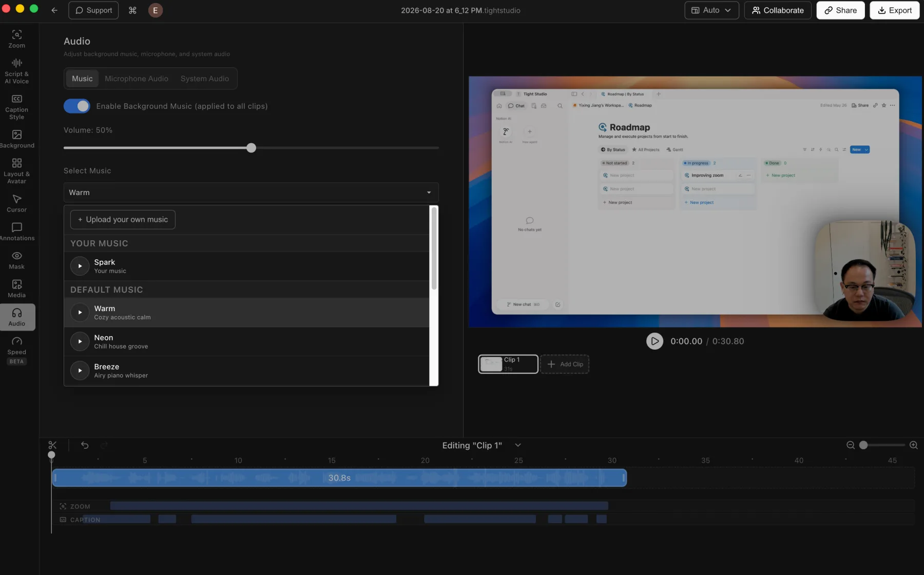Click the timeline playhead marker
Image resolution: width=924 pixels, height=575 pixels.
pyautogui.click(x=51, y=455)
